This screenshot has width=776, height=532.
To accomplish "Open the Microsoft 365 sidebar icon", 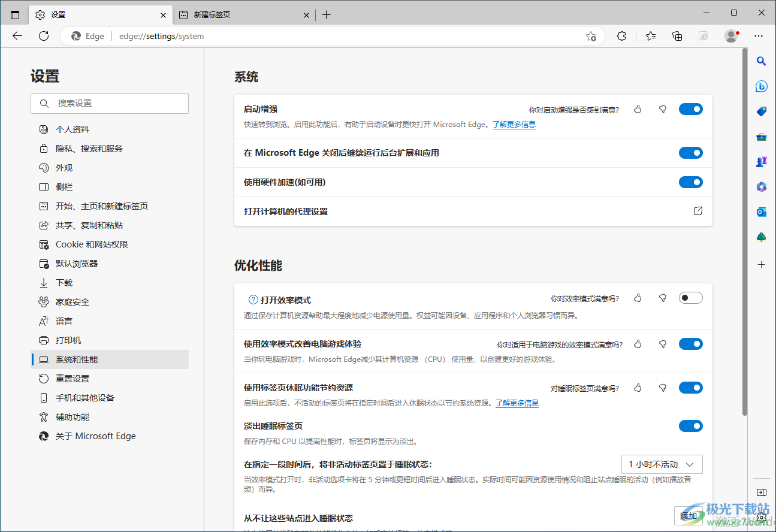I will tap(761, 187).
